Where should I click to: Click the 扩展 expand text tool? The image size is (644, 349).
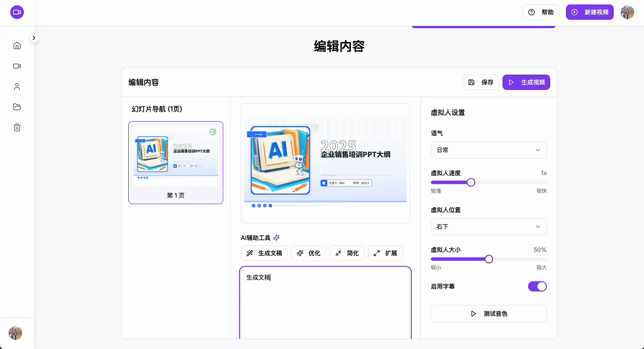coord(385,253)
